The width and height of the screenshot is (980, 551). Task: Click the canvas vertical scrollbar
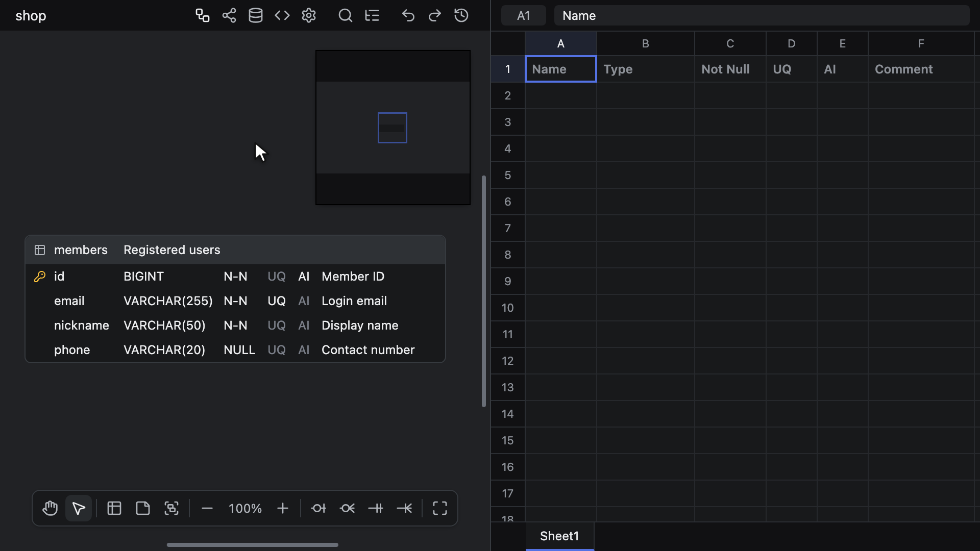[484, 291]
